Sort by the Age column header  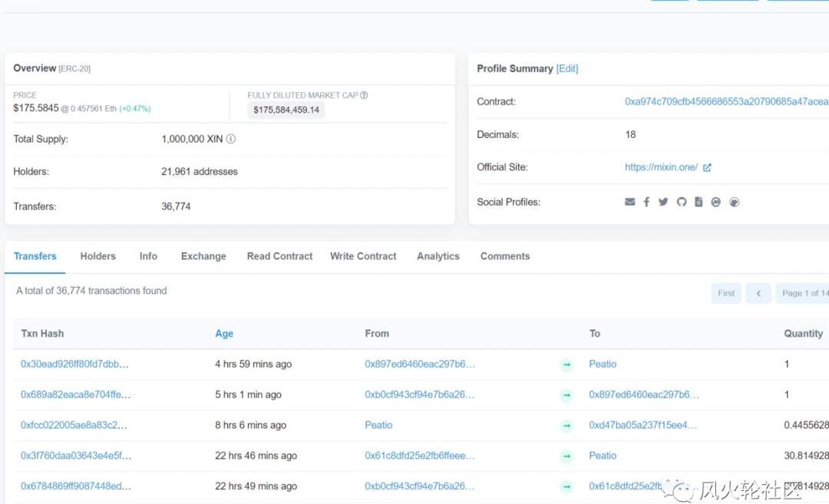click(224, 334)
